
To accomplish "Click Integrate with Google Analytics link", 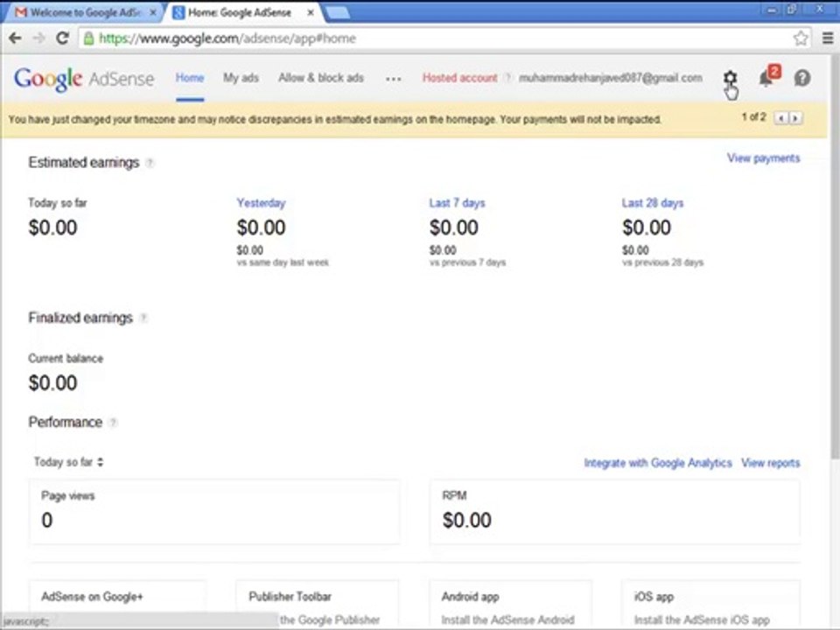I will point(658,463).
